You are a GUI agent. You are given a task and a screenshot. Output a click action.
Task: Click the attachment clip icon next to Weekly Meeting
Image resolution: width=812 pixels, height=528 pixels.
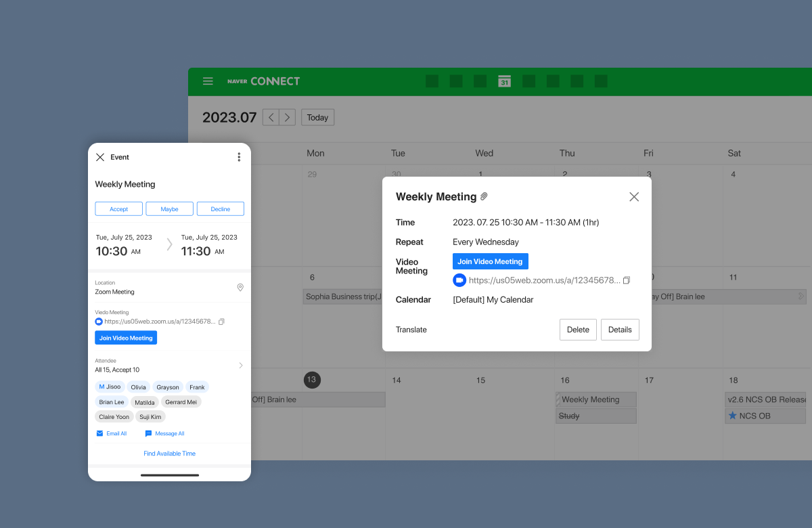pos(484,196)
